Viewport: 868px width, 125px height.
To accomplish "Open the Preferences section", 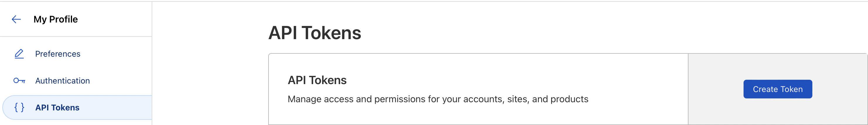I will pyautogui.click(x=58, y=54).
